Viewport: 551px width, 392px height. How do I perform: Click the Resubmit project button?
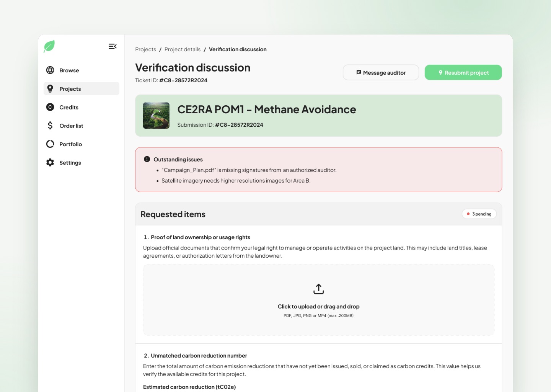coord(463,72)
